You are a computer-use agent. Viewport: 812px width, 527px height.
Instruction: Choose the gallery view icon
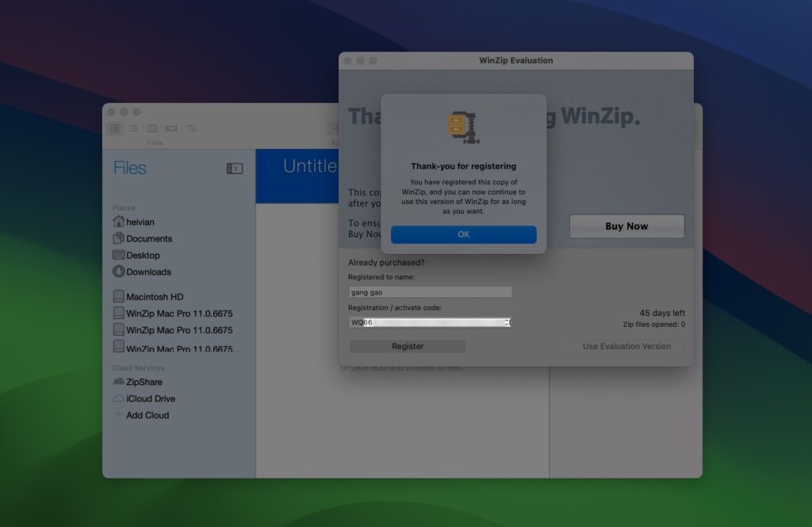(171, 128)
